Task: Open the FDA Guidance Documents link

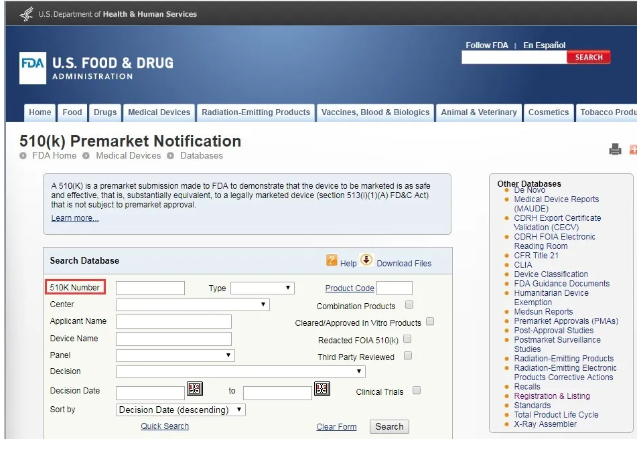Action: point(562,284)
